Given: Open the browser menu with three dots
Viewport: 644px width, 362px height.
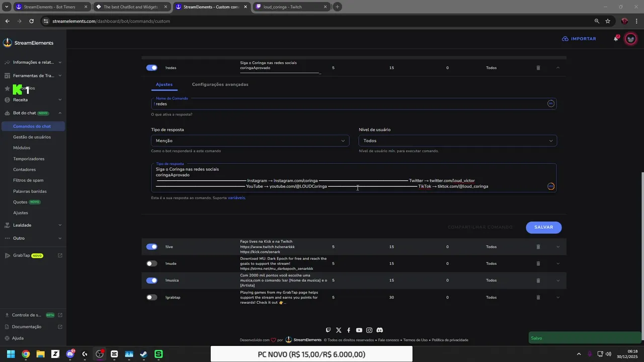Looking at the screenshot, I should point(637,21).
